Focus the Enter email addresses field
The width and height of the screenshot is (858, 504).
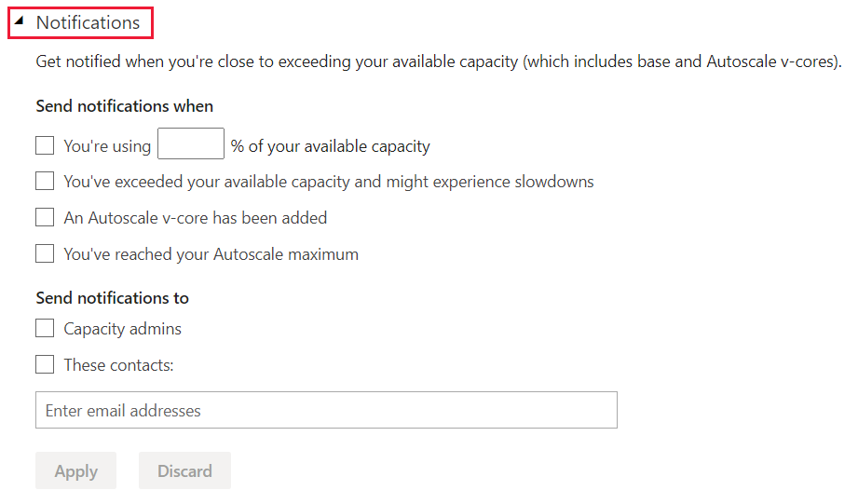(x=326, y=410)
